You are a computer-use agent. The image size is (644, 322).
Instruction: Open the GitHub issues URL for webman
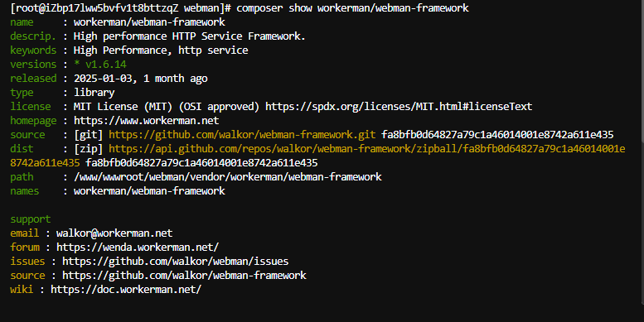tap(176, 262)
